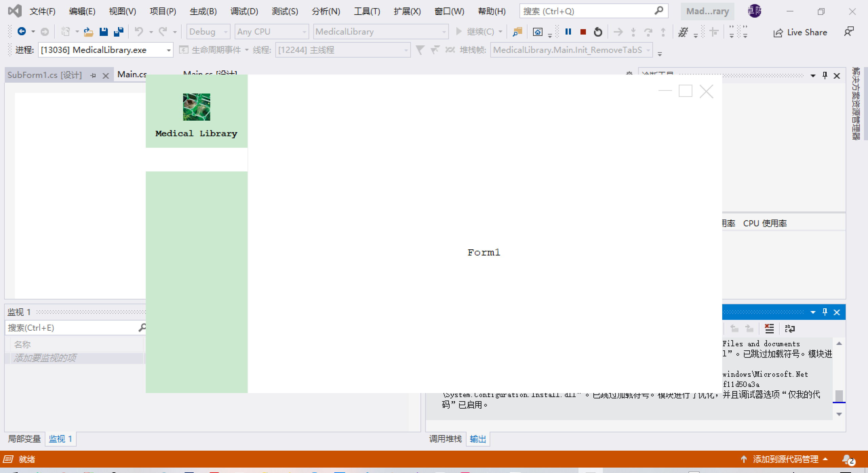Open the Any CPU platform dropdown
The height and width of the screenshot is (473, 868).
[x=272, y=32]
